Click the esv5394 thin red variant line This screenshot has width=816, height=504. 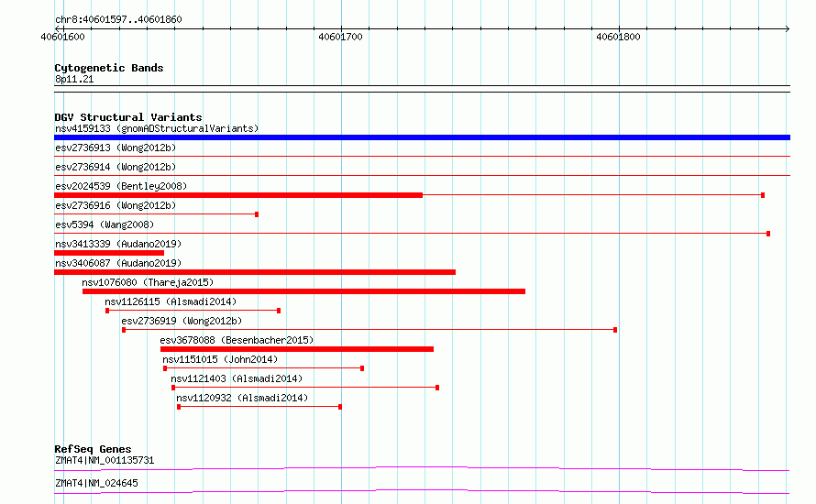point(412,234)
